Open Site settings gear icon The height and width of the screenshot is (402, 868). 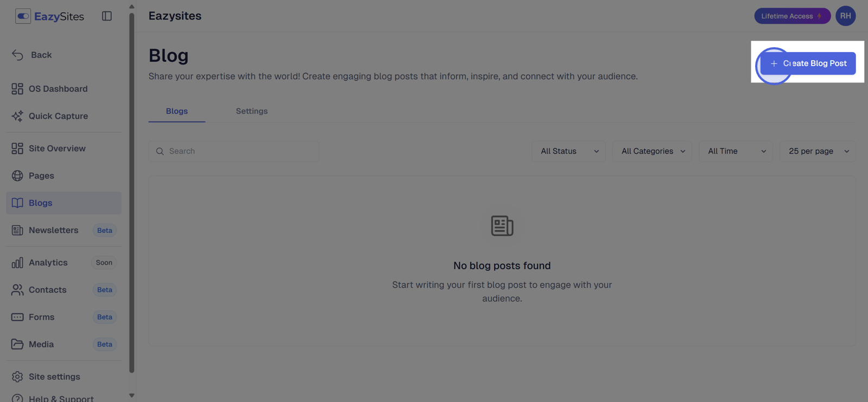[x=17, y=377]
